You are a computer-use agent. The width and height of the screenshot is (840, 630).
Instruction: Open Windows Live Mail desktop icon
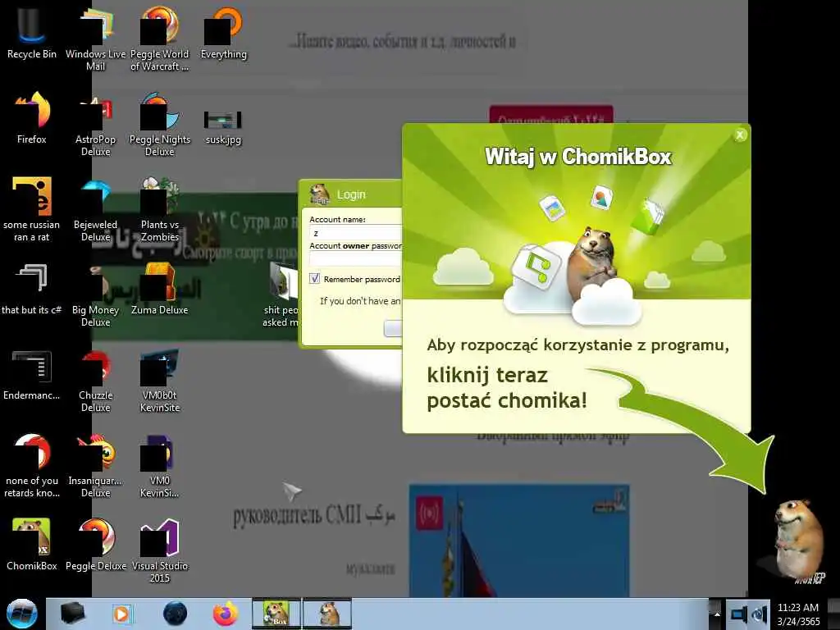click(95, 39)
